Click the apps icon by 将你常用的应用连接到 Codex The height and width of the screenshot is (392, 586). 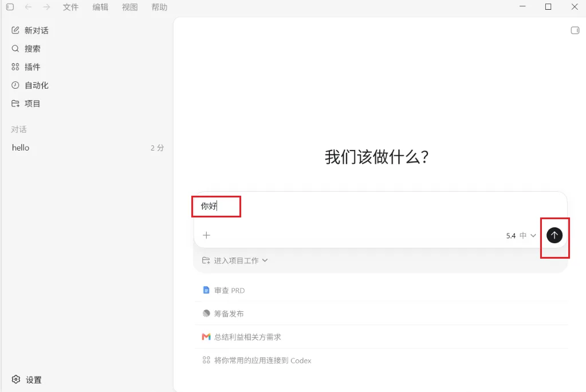206,360
